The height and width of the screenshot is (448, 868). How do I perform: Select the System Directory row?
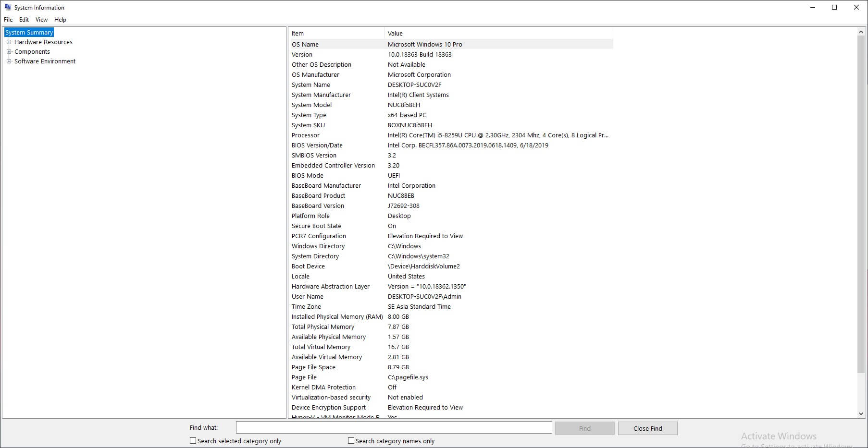pyautogui.click(x=451, y=256)
